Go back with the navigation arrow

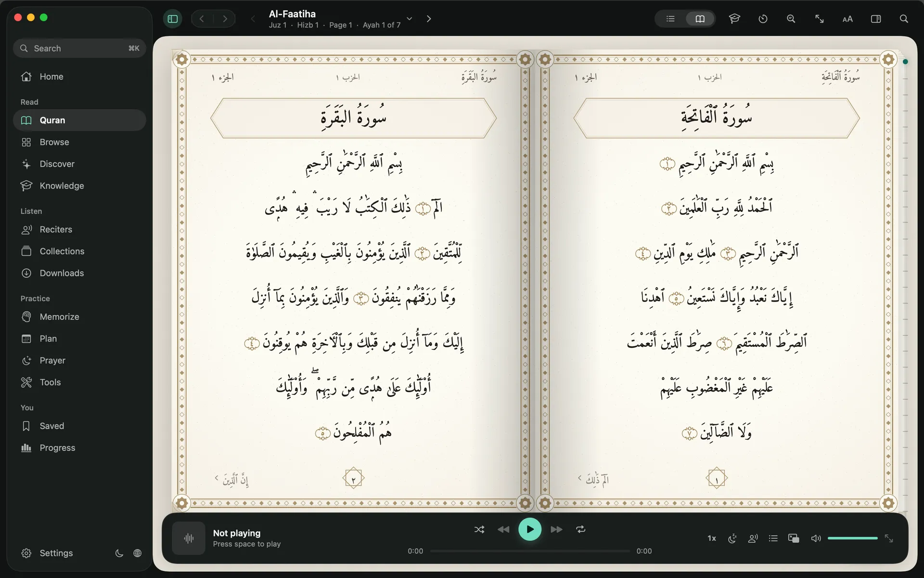point(202,19)
